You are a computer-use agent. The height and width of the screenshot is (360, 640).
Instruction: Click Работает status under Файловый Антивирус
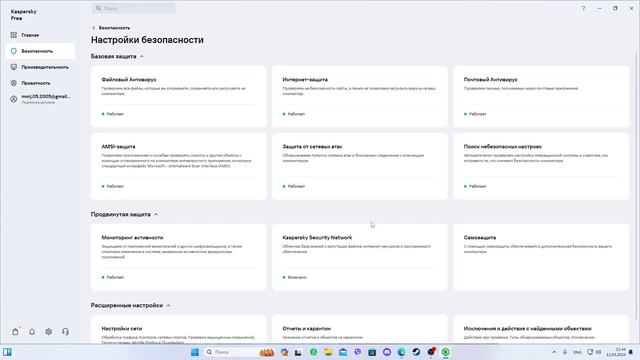pos(113,114)
